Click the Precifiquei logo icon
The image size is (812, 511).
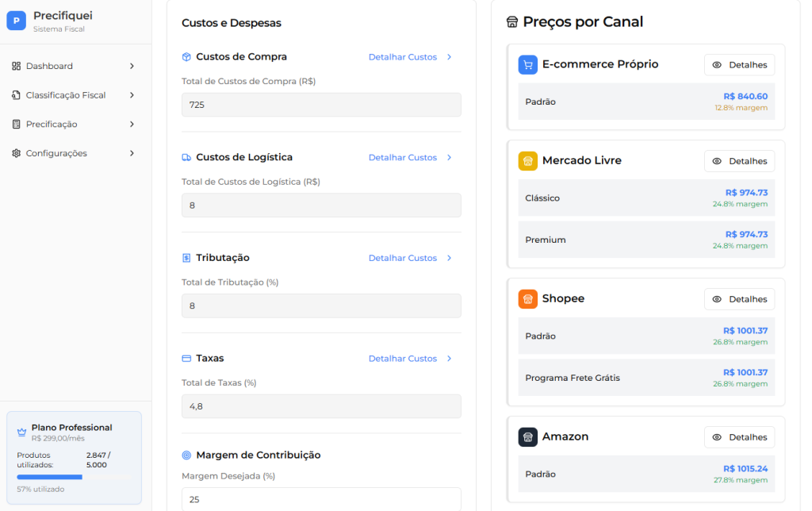pyautogui.click(x=16, y=21)
